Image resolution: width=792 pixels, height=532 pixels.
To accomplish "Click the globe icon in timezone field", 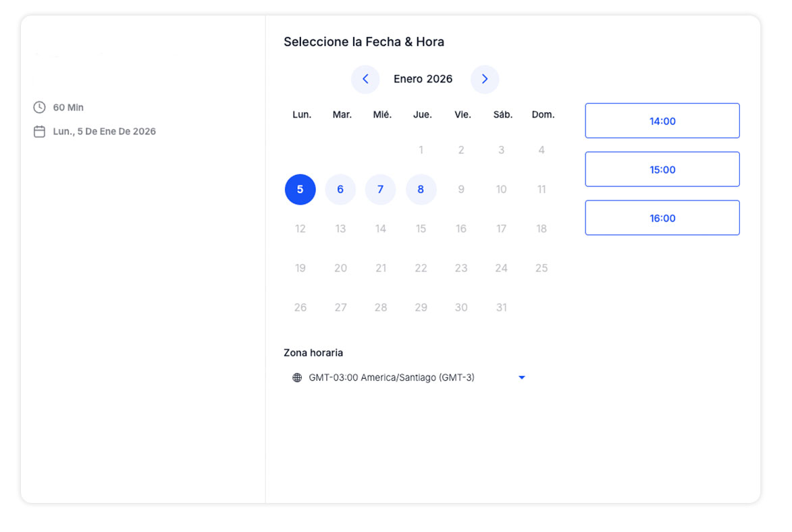I will tap(297, 378).
